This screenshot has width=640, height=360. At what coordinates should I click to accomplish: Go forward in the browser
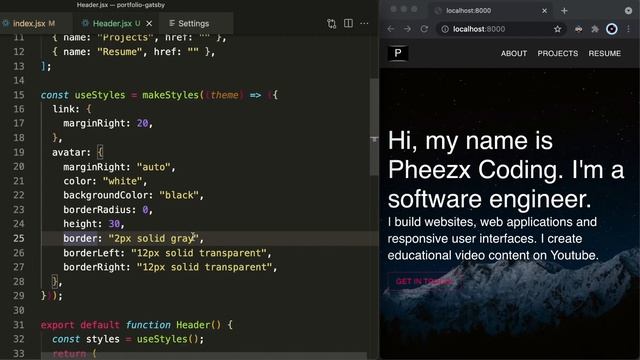pos(407,29)
